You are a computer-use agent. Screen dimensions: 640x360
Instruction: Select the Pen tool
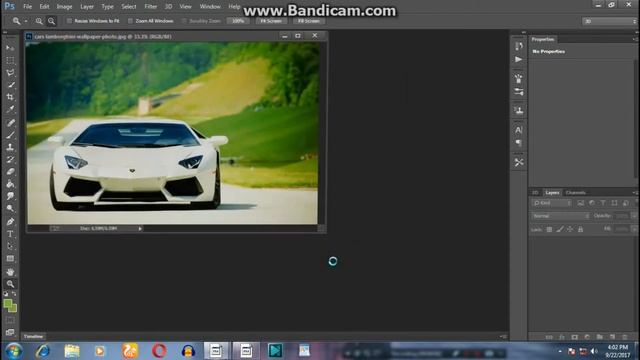pos(10,222)
